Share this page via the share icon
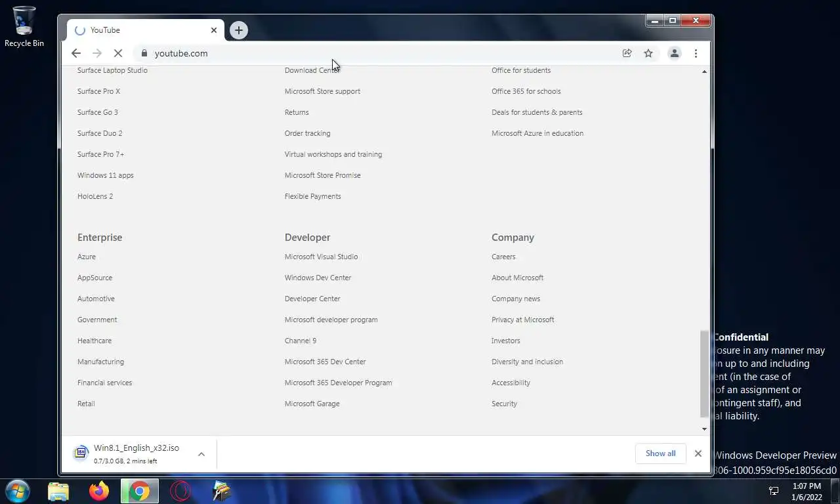Image resolution: width=840 pixels, height=504 pixels. point(627,53)
